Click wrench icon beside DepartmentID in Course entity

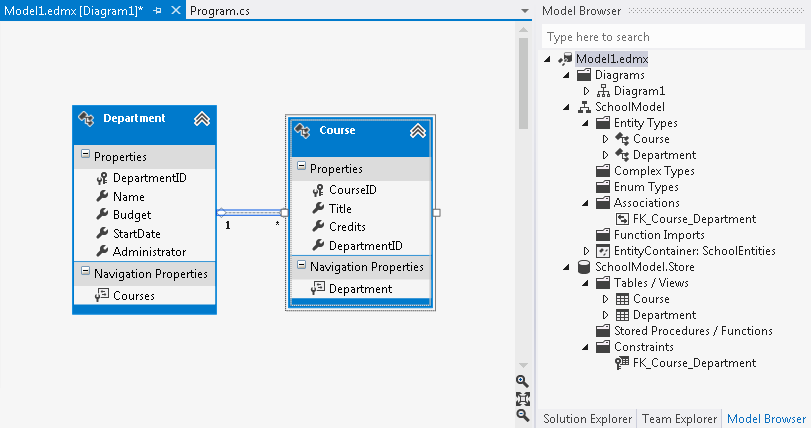click(318, 245)
